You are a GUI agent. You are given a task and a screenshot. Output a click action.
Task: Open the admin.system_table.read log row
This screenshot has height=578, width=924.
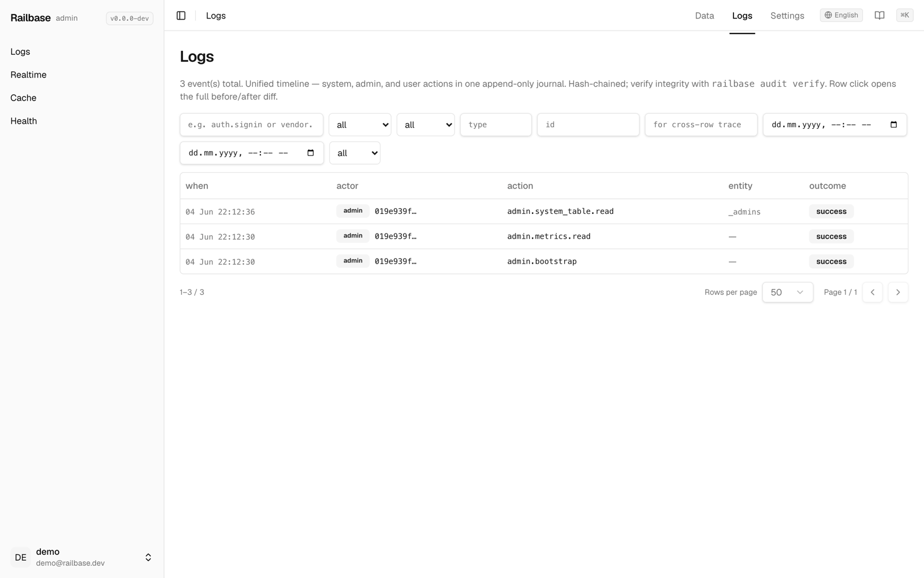click(x=543, y=212)
